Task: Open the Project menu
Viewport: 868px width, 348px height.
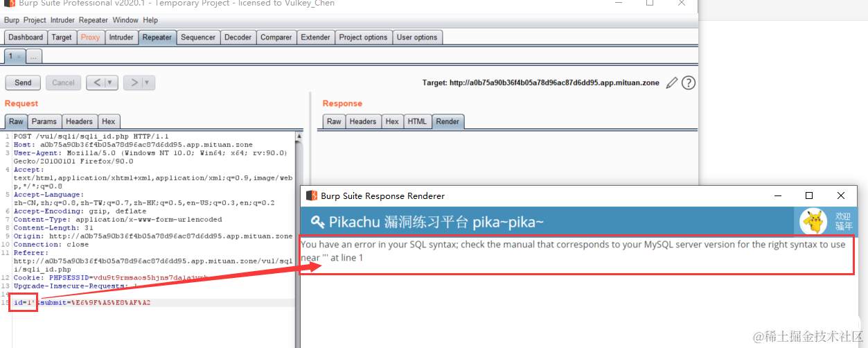Action: coord(35,20)
